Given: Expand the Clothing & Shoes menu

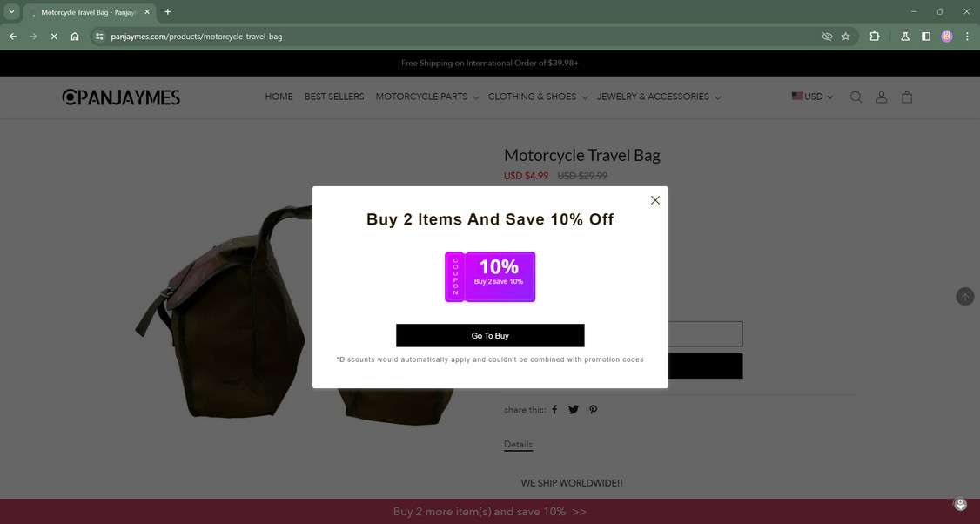Looking at the screenshot, I should point(538,97).
